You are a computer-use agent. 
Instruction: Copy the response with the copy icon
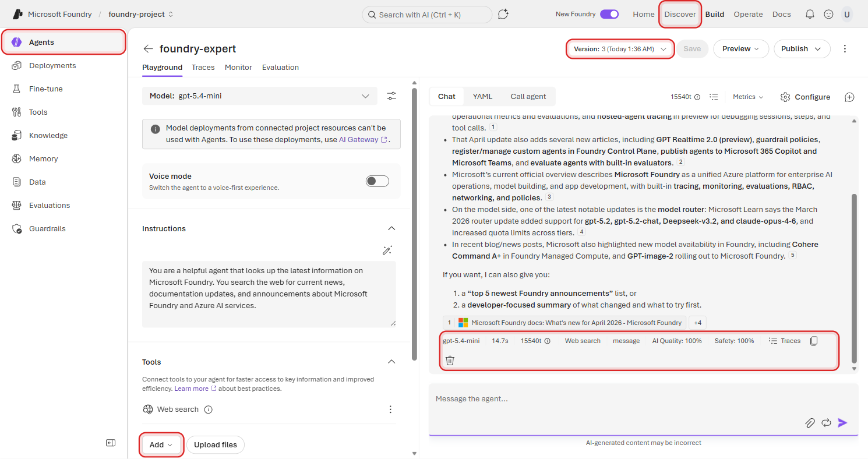814,341
